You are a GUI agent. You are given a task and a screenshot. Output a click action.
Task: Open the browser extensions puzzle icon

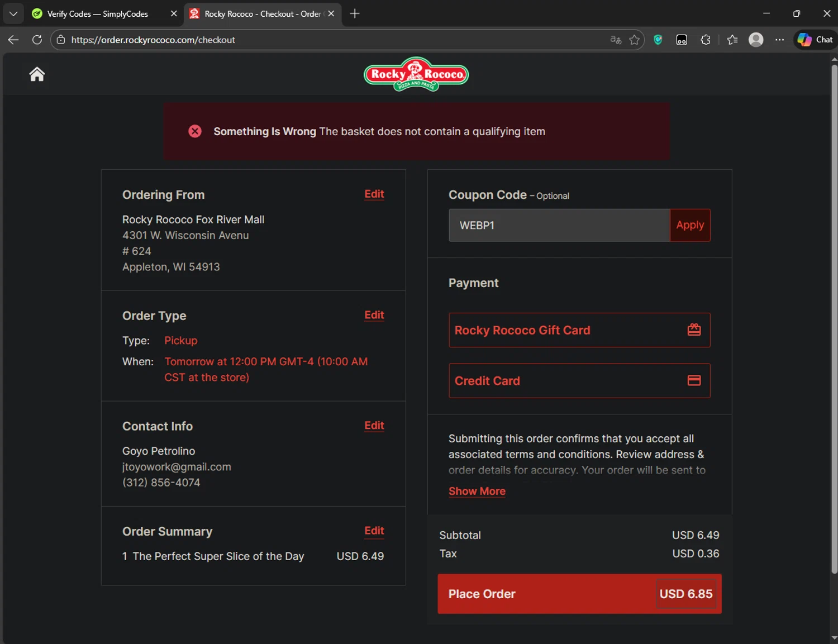point(706,40)
